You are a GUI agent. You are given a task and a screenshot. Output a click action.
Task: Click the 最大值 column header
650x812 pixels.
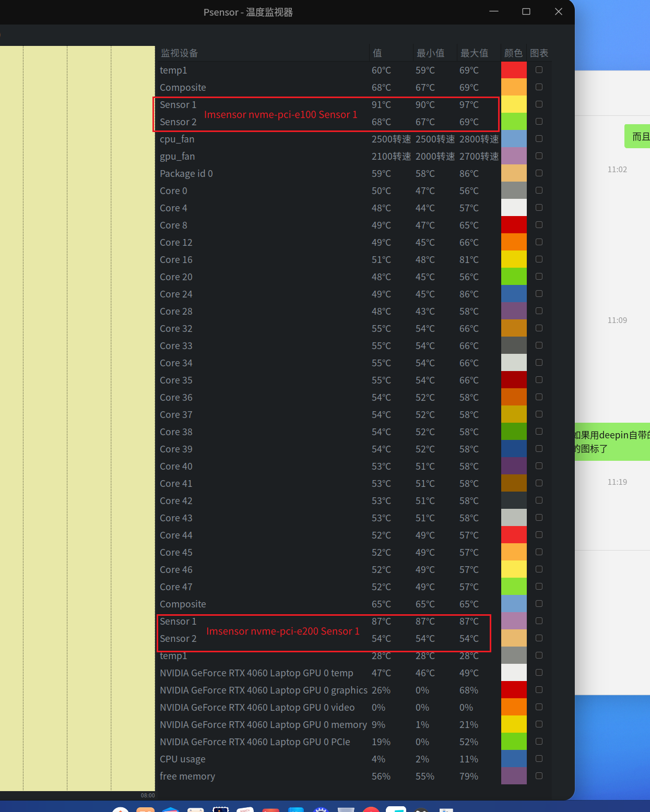(474, 53)
